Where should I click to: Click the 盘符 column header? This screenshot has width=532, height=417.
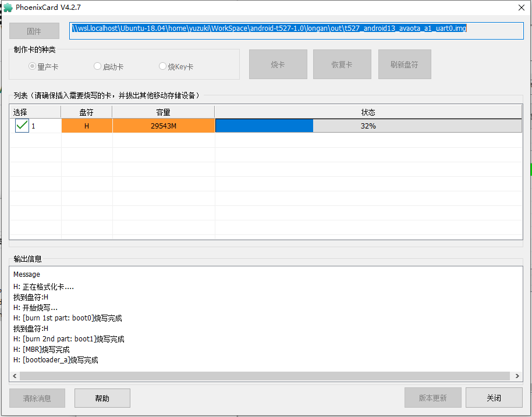[86, 112]
